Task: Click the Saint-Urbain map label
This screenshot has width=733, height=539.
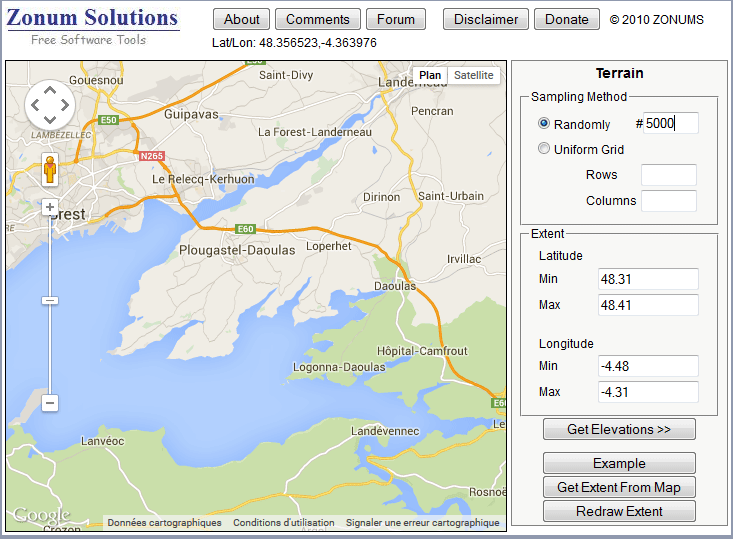Action: (451, 196)
